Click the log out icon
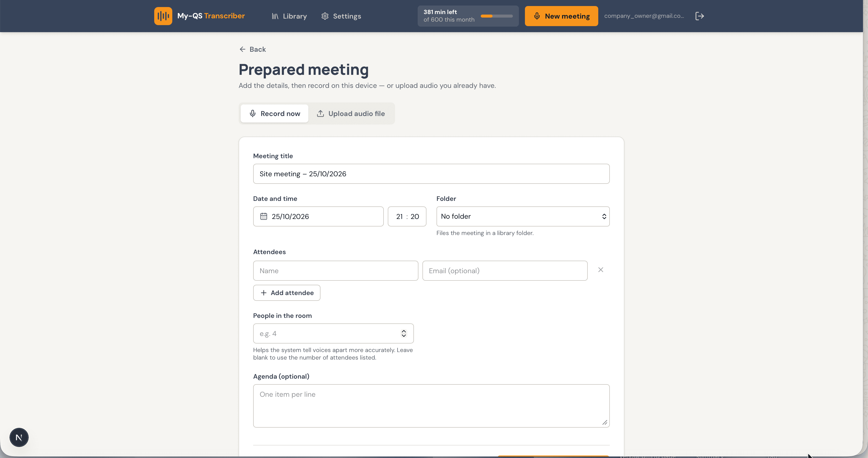The height and width of the screenshot is (458, 868). (699, 16)
